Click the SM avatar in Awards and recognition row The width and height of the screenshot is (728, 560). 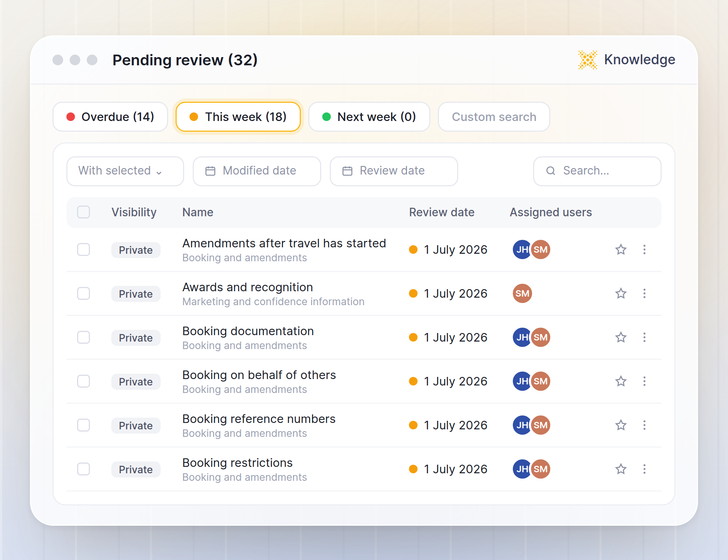click(x=522, y=293)
